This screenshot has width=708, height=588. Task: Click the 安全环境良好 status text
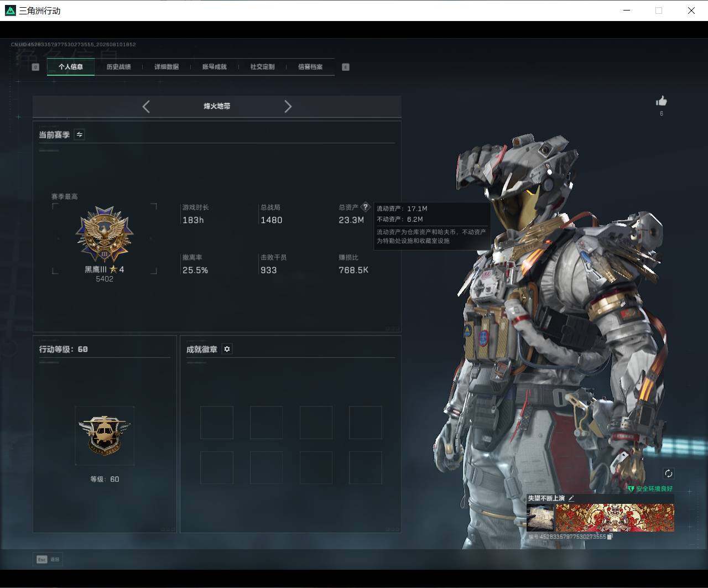[x=654, y=489]
